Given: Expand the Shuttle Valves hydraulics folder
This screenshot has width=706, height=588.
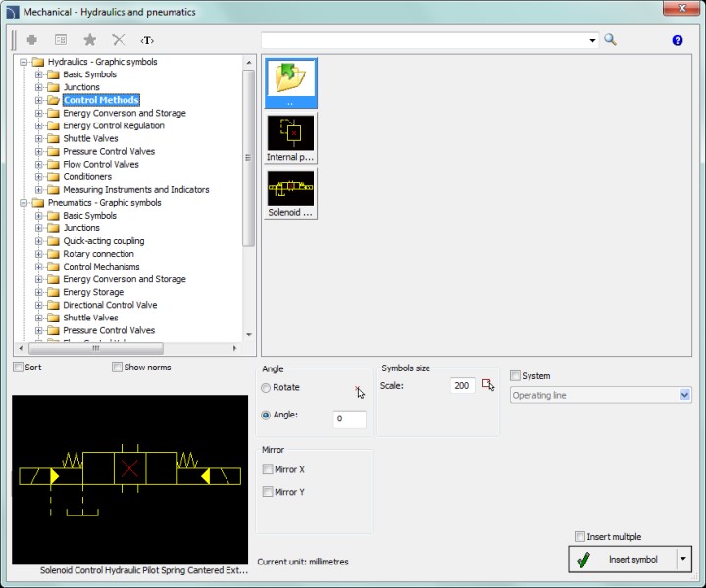Looking at the screenshot, I should tap(39, 139).
